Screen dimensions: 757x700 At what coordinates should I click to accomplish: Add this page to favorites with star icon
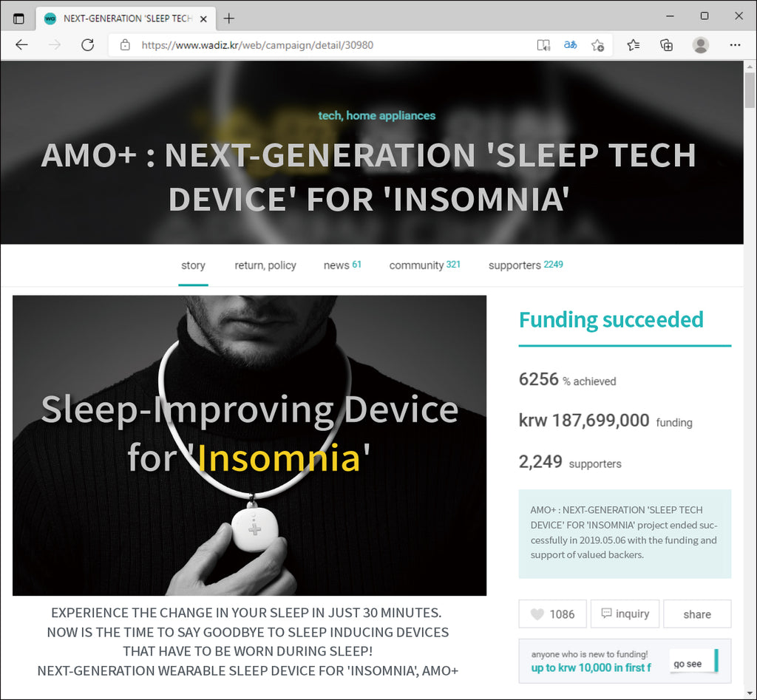pyautogui.click(x=599, y=45)
